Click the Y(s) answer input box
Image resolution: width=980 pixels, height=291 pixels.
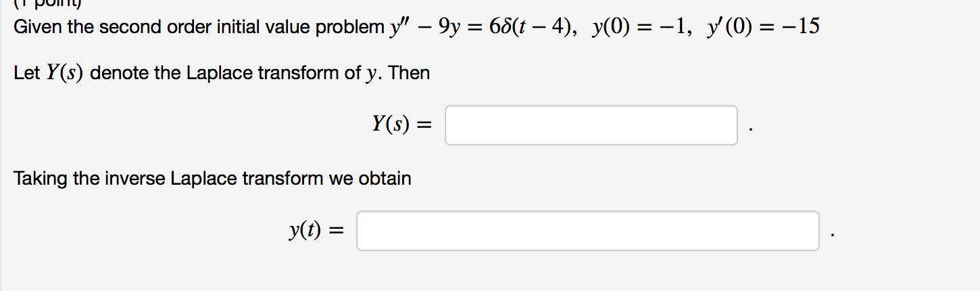(591, 125)
